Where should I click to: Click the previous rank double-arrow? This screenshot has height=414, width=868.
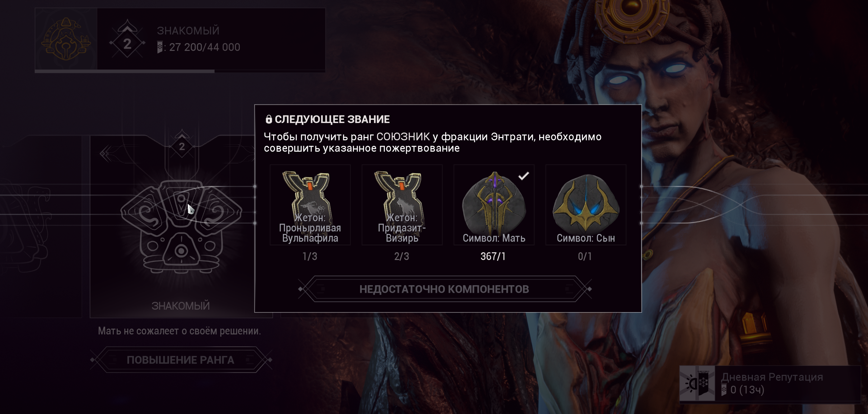point(104,154)
